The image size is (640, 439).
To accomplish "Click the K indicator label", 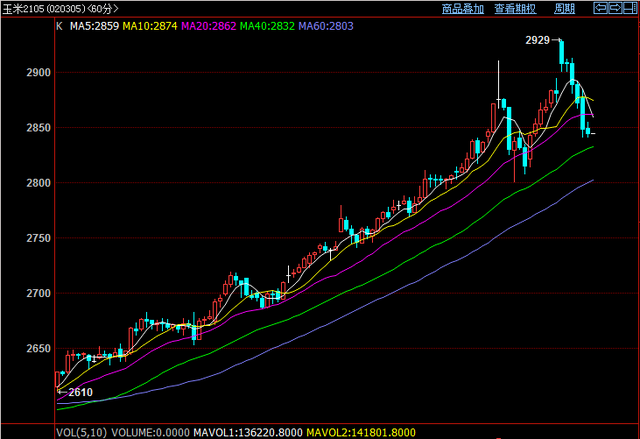I will pyautogui.click(x=59, y=26).
